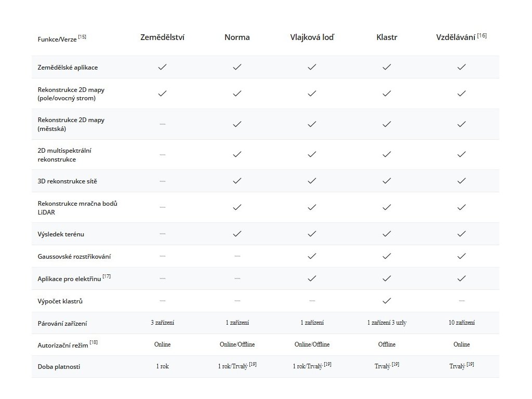532x399 pixels.
Task: Open footnote 15 next to Funkce/Verze
Action: 82,37
